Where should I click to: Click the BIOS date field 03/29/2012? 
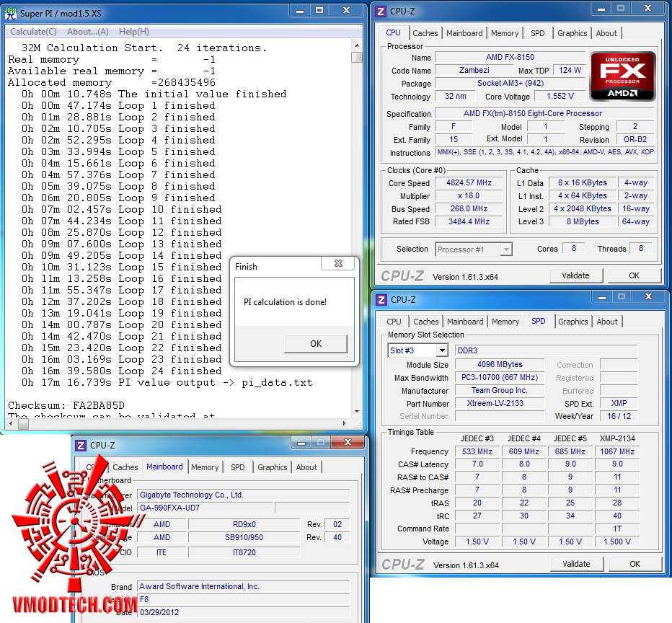point(244,612)
